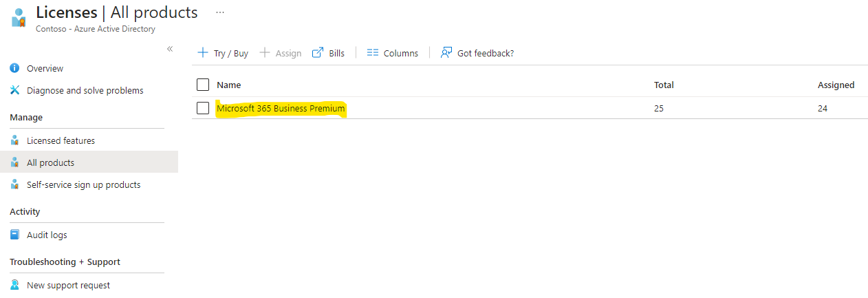Click the Self-service sign up icon

14,184
